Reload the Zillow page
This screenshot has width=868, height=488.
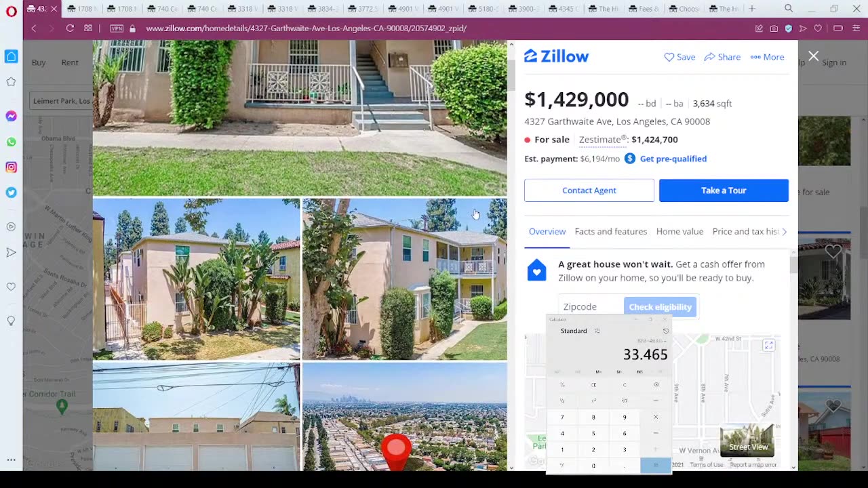70,28
